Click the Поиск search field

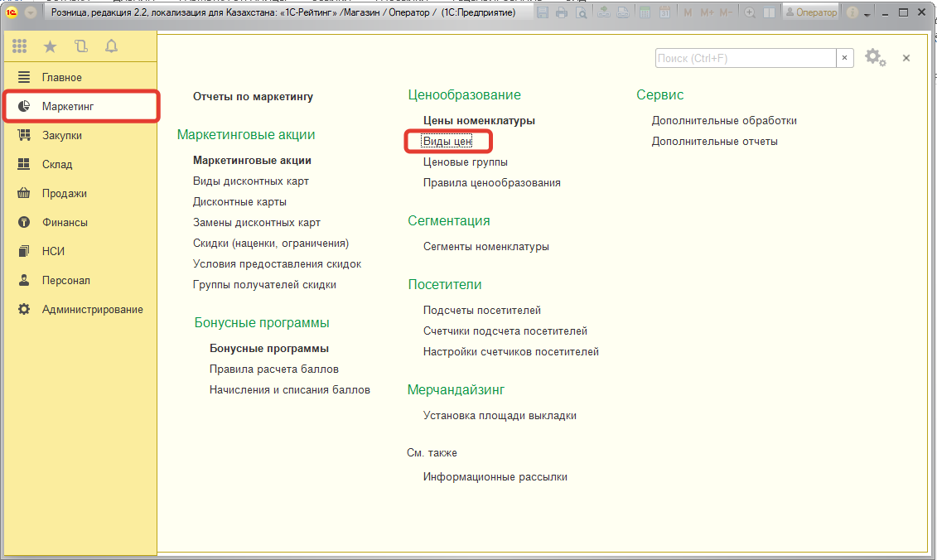pyautogui.click(x=745, y=58)
